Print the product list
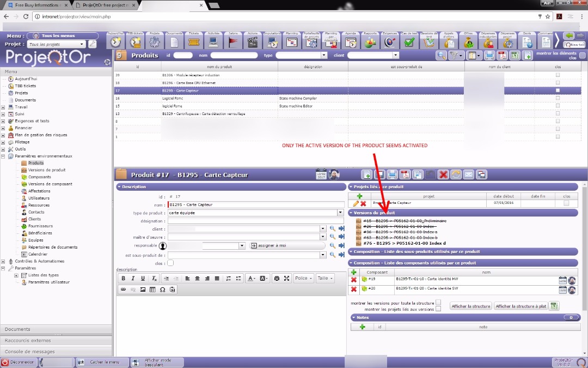 (x=489, y=56)
